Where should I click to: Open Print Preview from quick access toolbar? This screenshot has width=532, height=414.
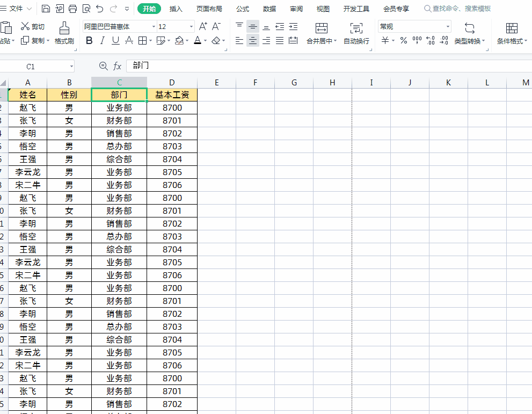(x=86, y=9)
